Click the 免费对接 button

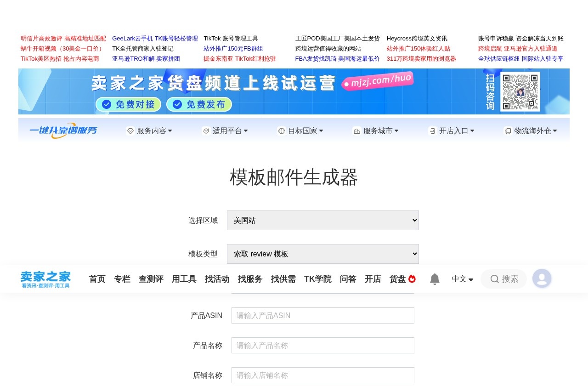[x=129, y=104]
